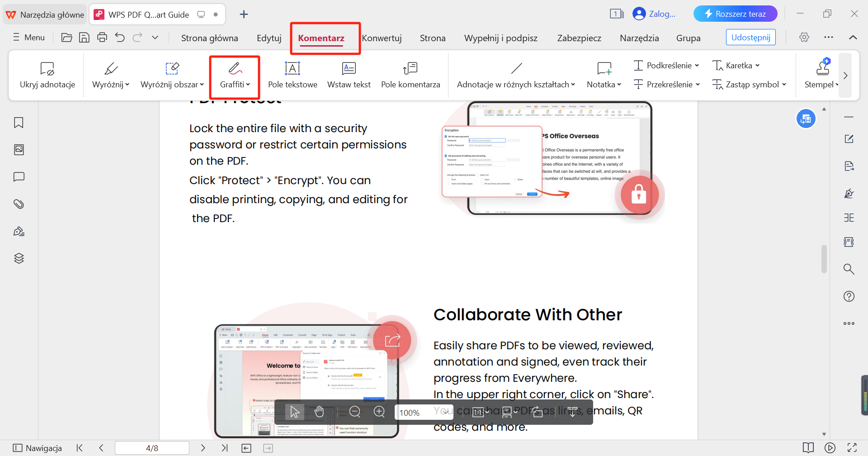Viewport: 868px width, 456px height.
Task: Open the layers panel in left sidebar
Action: click(19, 258)
